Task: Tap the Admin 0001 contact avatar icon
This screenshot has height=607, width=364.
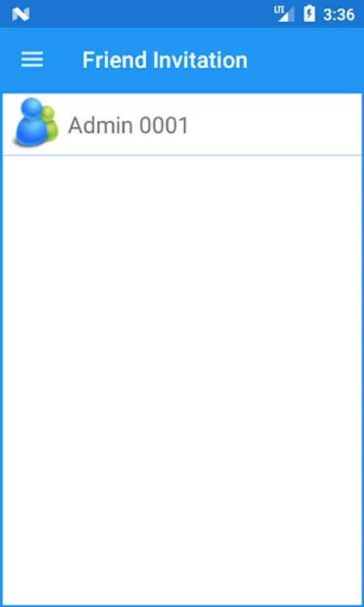Action: [x=36, y=122]
